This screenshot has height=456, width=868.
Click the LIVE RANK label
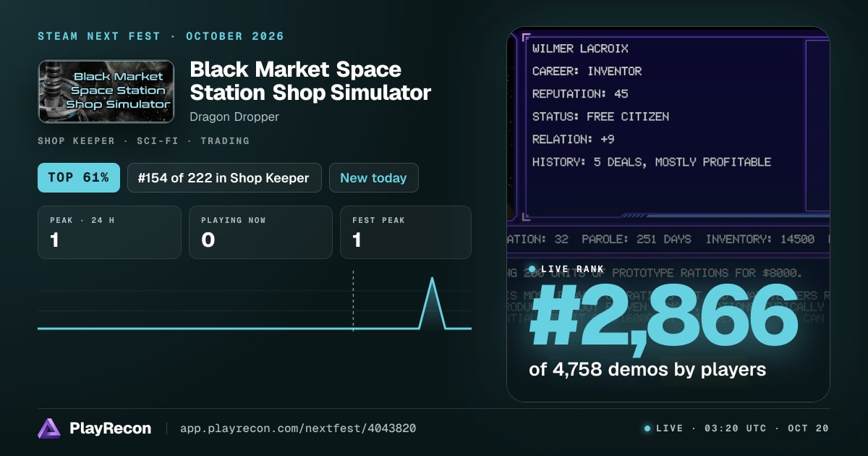[x=572, y=269]
